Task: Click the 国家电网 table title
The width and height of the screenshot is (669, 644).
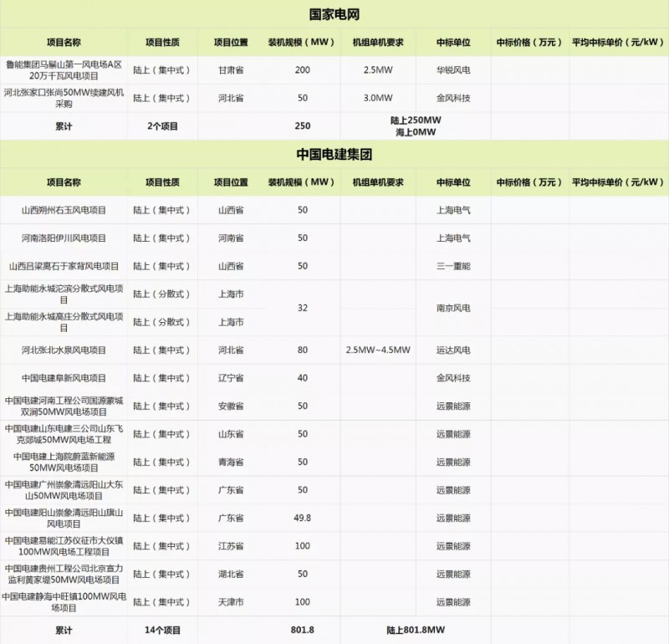Action: coord(334,14)
